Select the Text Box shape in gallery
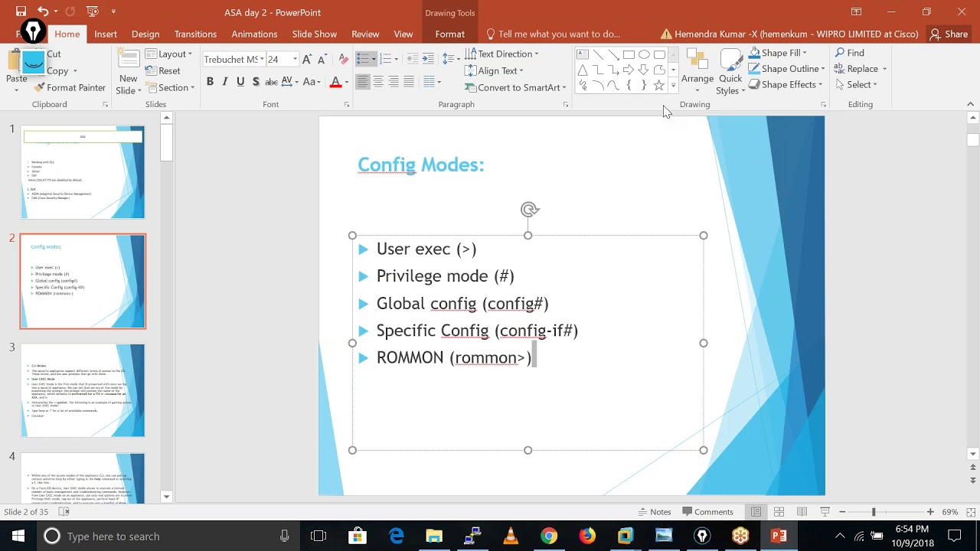980x551 pixels. [x=583, y=54]
